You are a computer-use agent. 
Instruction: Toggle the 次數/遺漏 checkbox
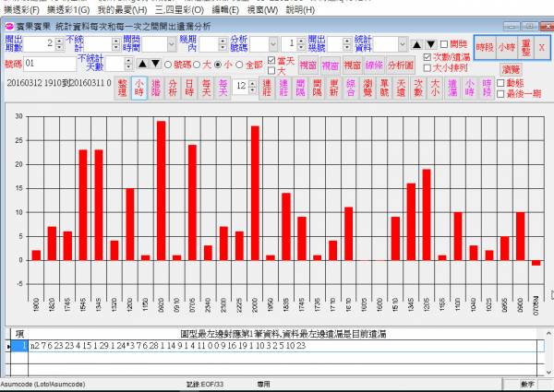[x=426, y=56]
